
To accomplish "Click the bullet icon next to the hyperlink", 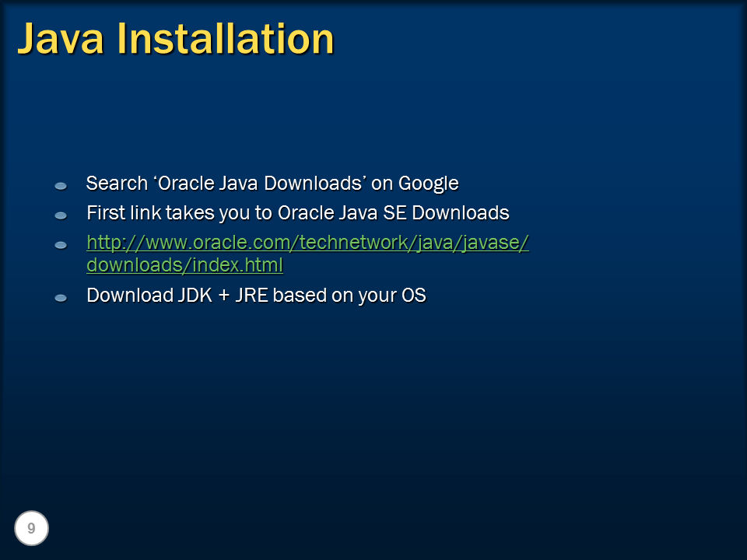I will pyautogui.click(x=61, y=243).
